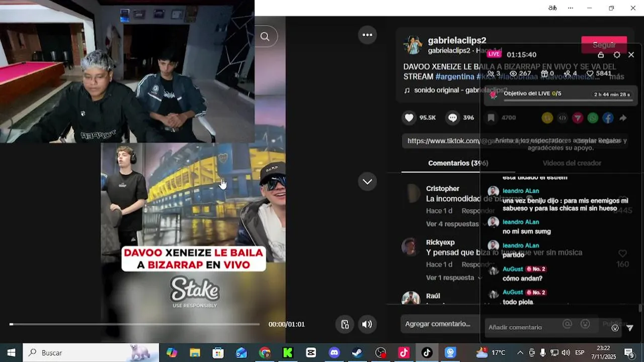Open the black TikTok app in taskbar
This screenshot has height=362, width=644.
point(427,353)
